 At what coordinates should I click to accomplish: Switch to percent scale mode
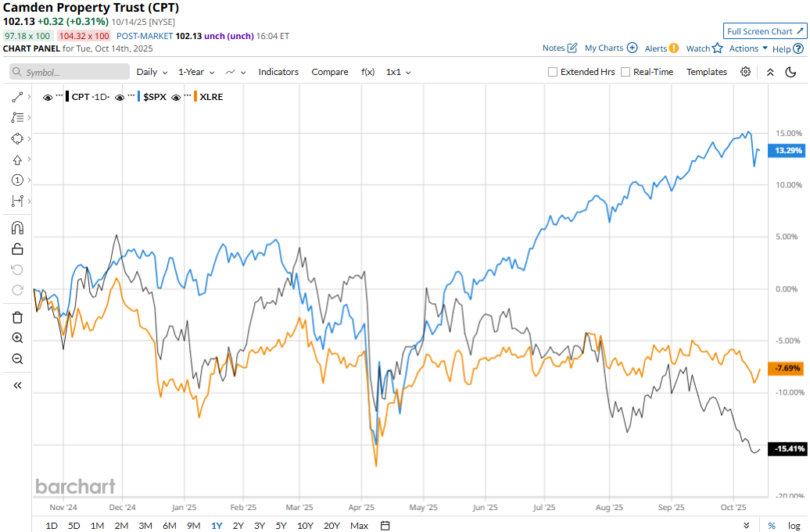tap(772, 525)
